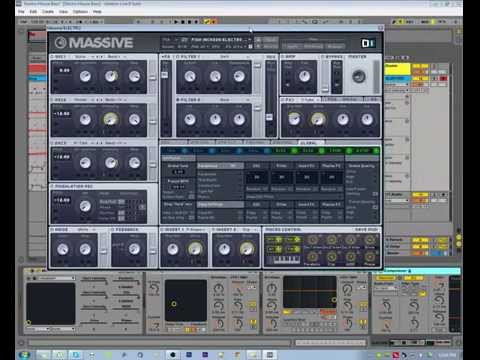Open Options menu in Ableton
Image resolution: width=480 pixels, height=360 pixels.
pyautogui.click(x=80, y=12)
